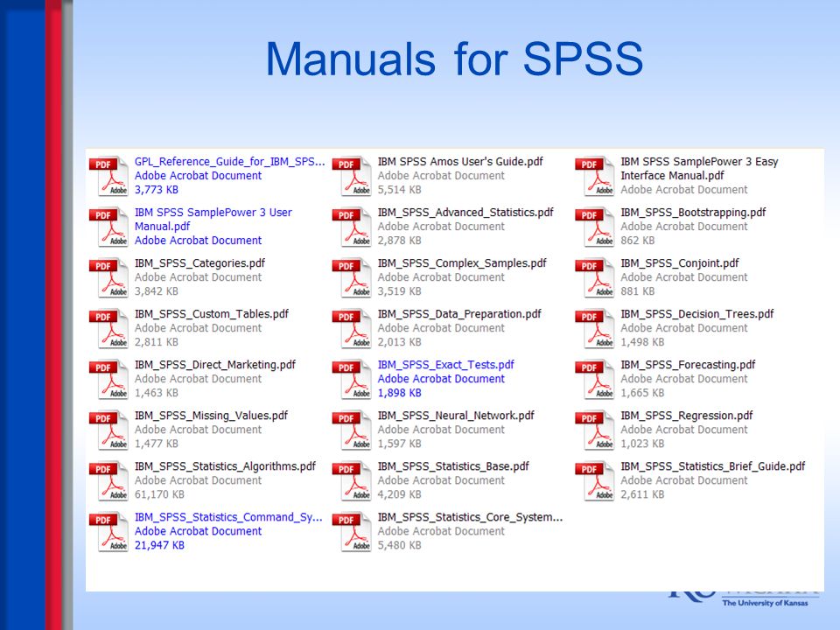Image resolution: width=840 pixels, height=630 pixels.
Task: Click PDF icon for IBM_SPSS_Statistics_Command_Sy...
Action: point(108,531)
